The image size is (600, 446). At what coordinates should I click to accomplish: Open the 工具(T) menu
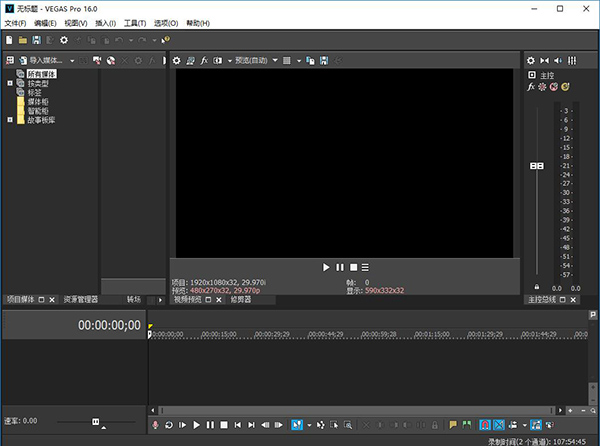(x=134, y=23)
